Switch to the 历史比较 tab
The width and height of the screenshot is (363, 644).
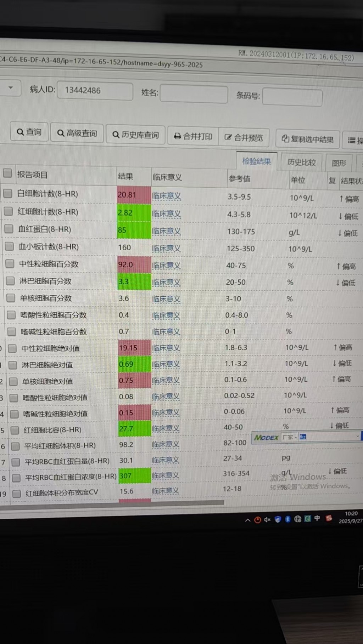[x=301, y=163]
